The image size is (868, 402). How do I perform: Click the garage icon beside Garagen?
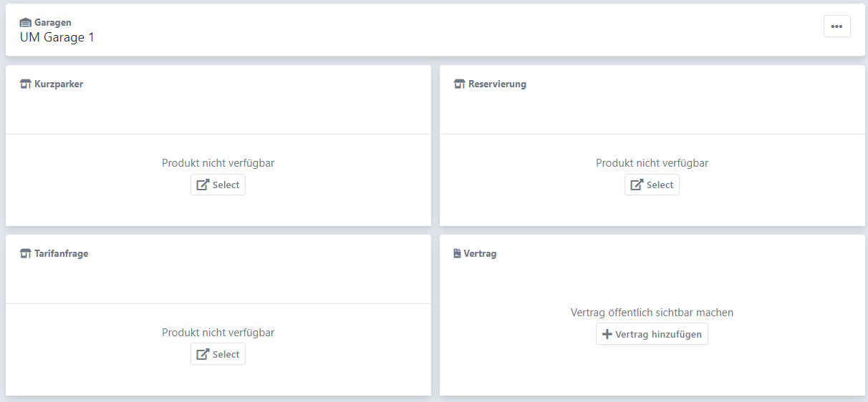tap(26, 23)
